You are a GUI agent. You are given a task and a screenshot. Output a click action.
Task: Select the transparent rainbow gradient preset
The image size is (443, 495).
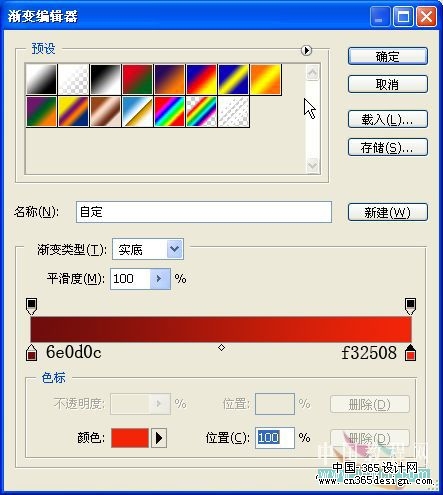201,112
